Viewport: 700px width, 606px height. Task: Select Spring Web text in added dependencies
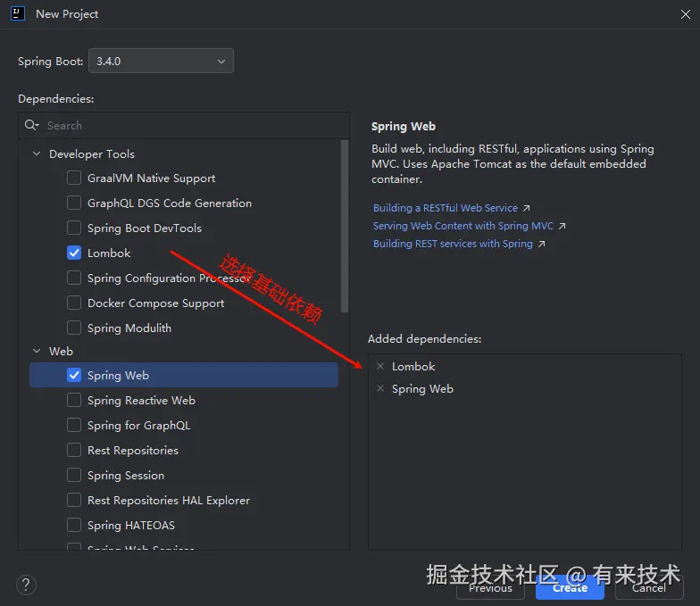point(422,389)
